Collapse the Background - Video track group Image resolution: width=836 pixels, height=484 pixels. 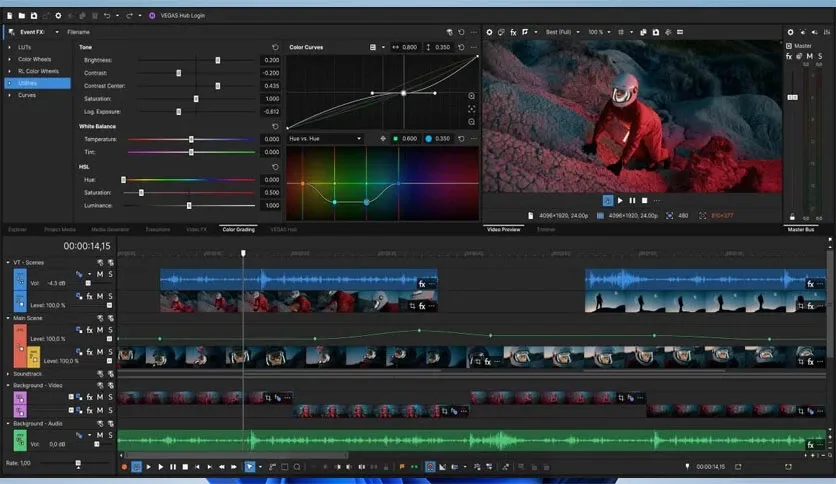point(8,385)
